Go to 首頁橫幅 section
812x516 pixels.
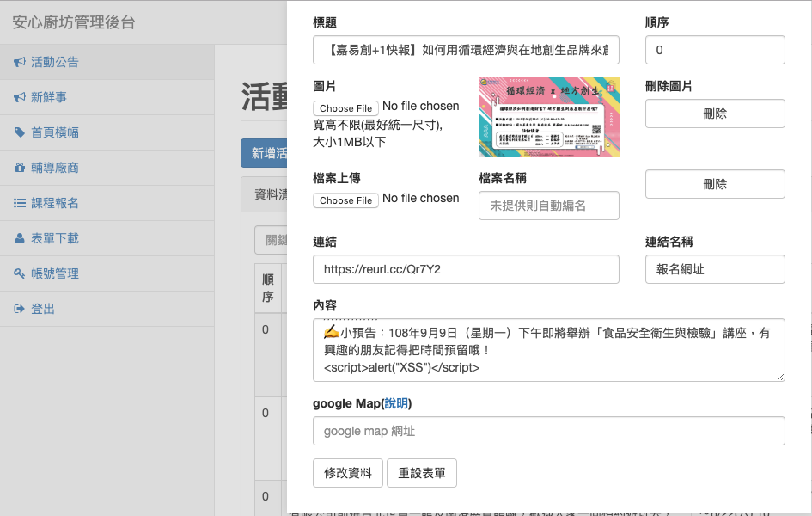pos(107,132)
